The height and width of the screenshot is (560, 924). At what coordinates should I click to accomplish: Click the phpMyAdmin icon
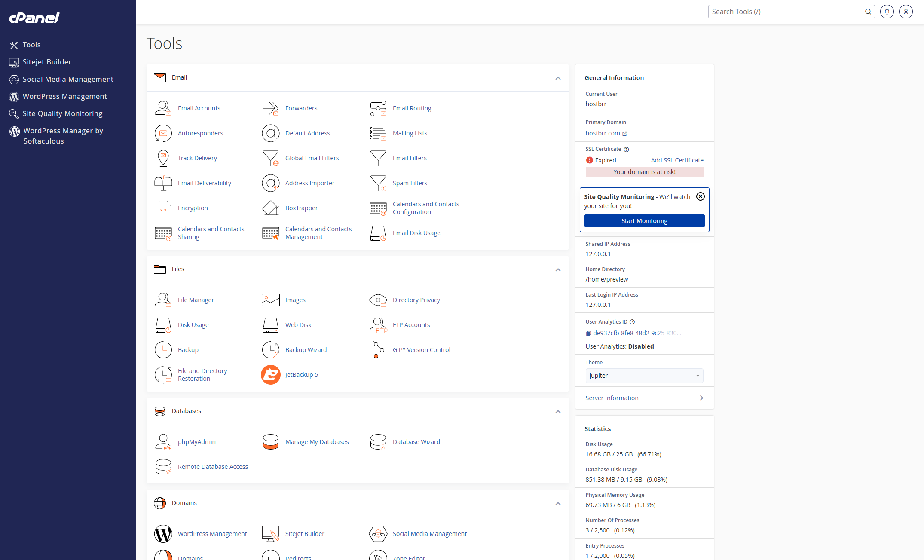click(163, 442)
